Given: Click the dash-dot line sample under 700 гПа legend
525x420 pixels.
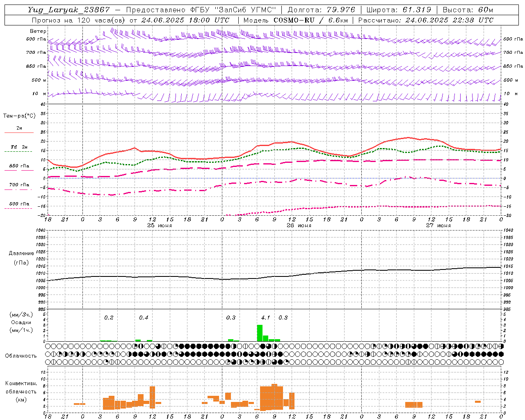Looking at the screenshot, I should tap(19, 189).
